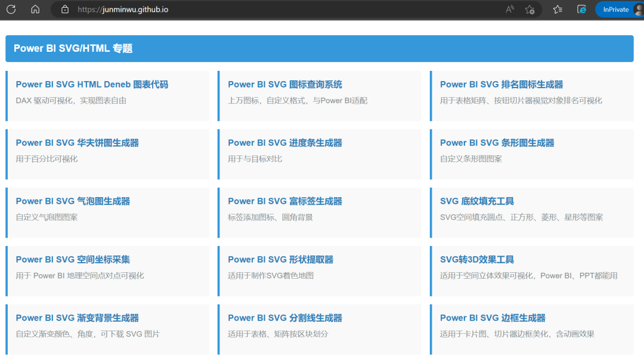Open the Edge browser essentials icon
Viewport: 644px width, 355px height.
click(581, 10)
